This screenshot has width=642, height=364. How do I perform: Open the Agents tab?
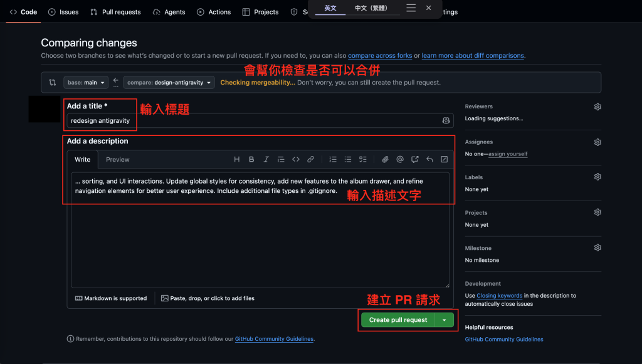point(169,12)
